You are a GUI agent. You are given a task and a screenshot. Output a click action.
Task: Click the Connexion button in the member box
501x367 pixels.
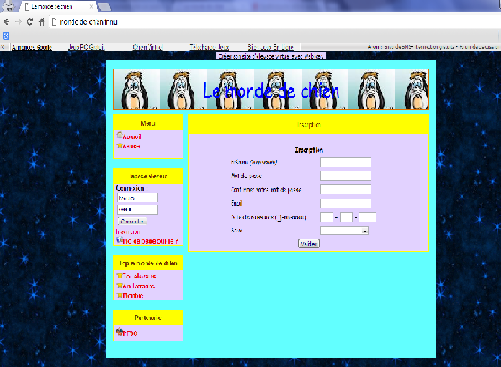tap(132, 221)
